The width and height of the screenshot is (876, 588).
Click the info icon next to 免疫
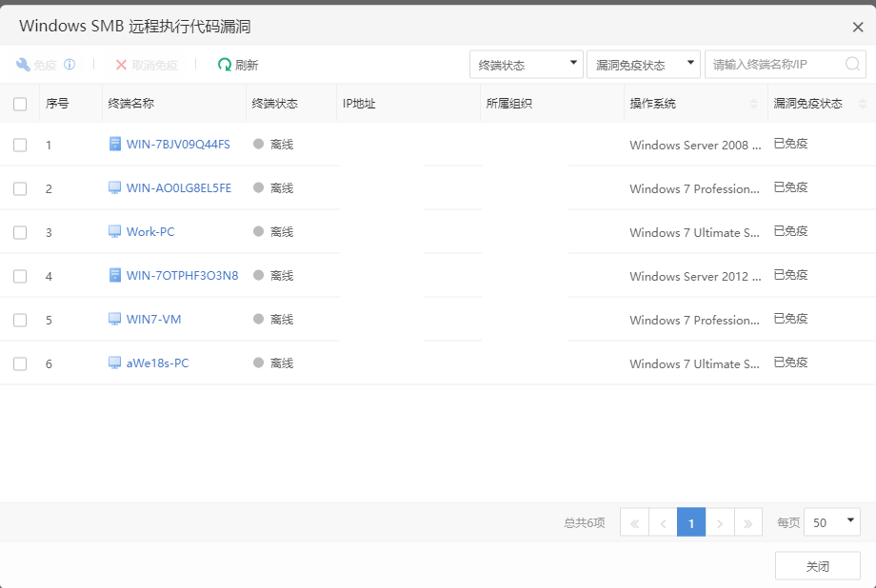(x=70, y=65)
